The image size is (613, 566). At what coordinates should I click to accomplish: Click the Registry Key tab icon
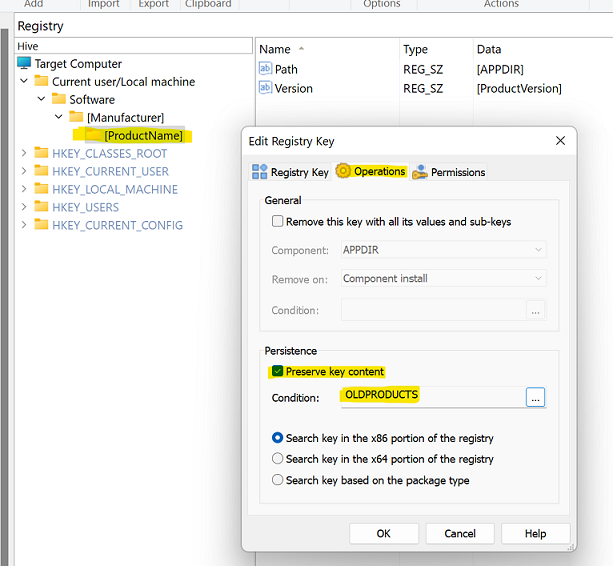260,172
